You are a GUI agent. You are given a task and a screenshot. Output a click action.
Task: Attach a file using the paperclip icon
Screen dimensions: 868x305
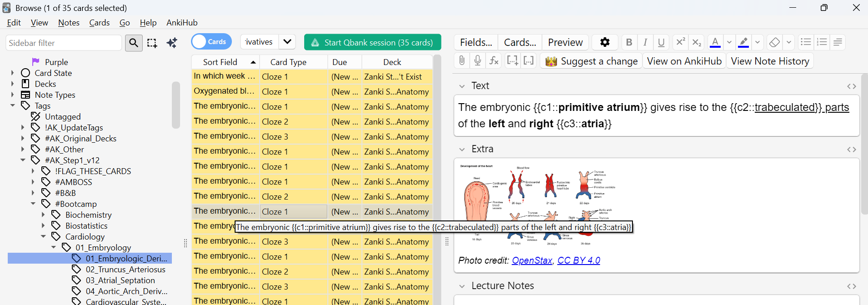pyautogui.click(x=462, y=60)
